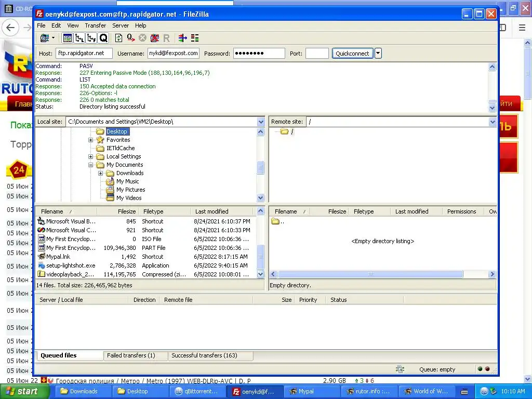Open the Transfer menu
This screenshot has width=532, height=399.
(x=96, y=25)
